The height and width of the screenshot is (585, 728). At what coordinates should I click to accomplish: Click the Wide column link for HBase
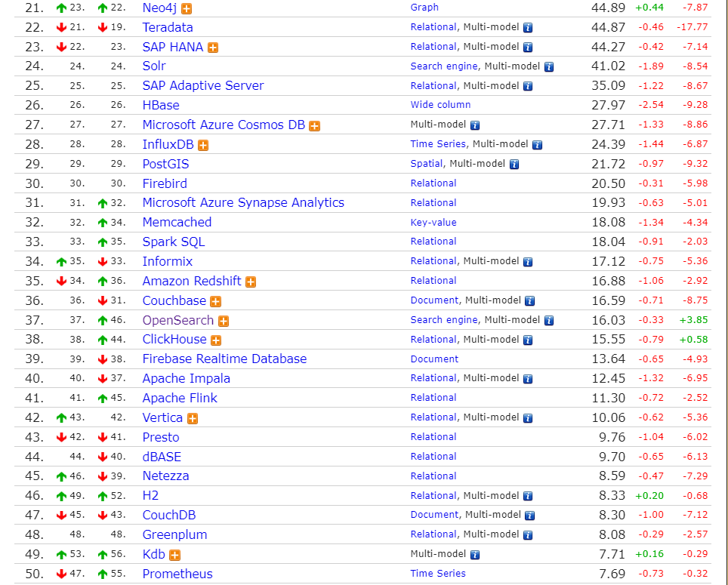(x=440, y=105)
